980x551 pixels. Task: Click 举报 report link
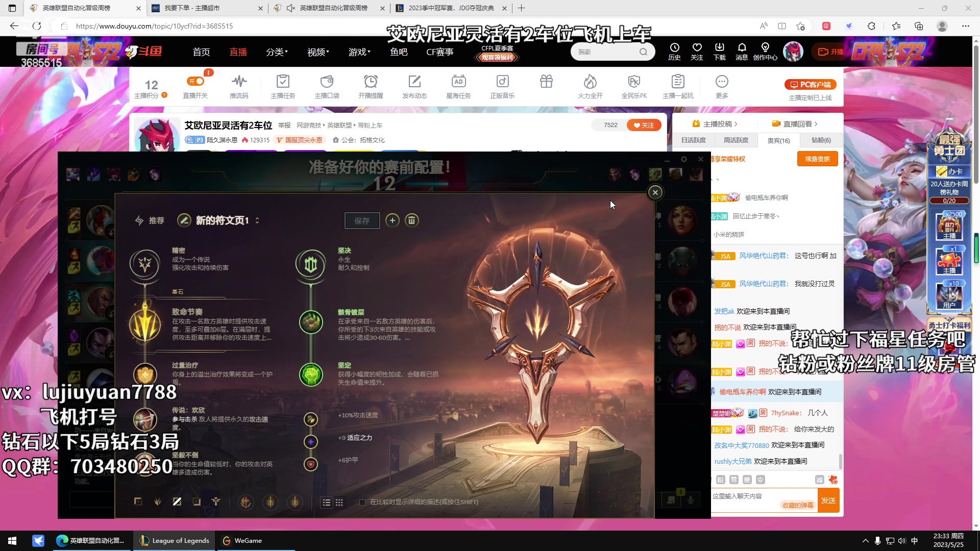[x=284, y=126]
